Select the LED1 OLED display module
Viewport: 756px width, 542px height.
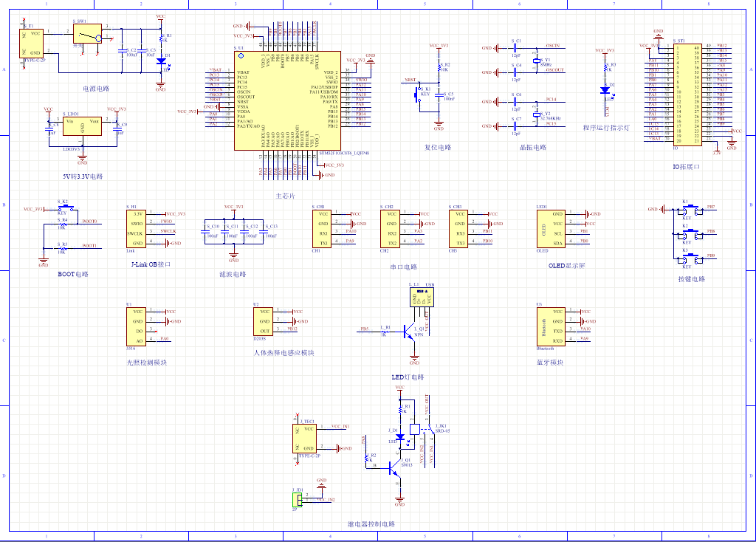tap(551, 229)
